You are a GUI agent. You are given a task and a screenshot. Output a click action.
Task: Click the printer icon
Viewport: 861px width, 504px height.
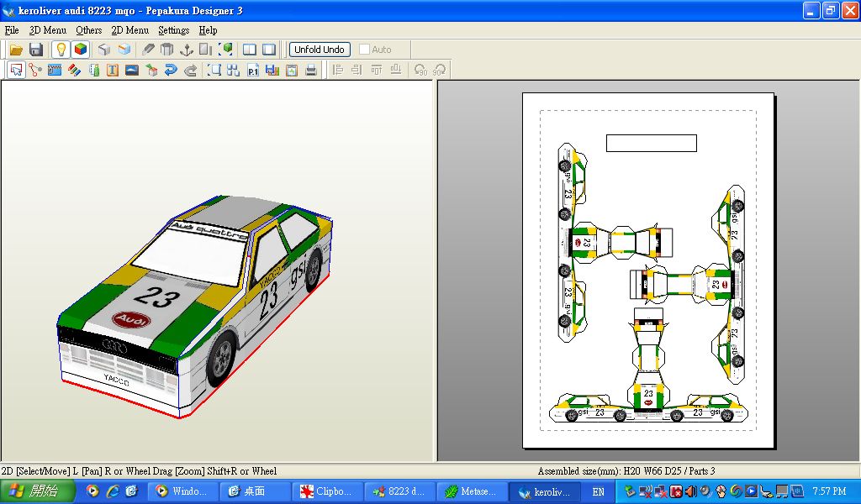click(311, 71)
